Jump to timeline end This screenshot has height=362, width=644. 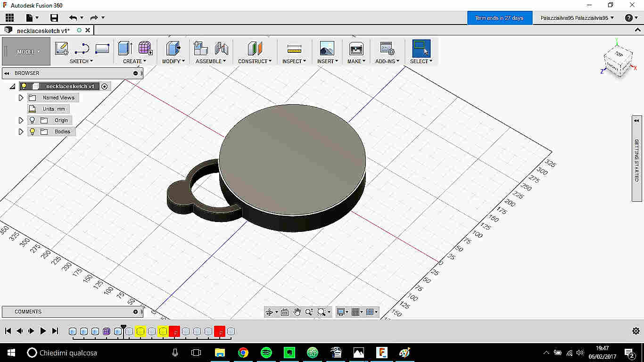[x=55, y=331]
